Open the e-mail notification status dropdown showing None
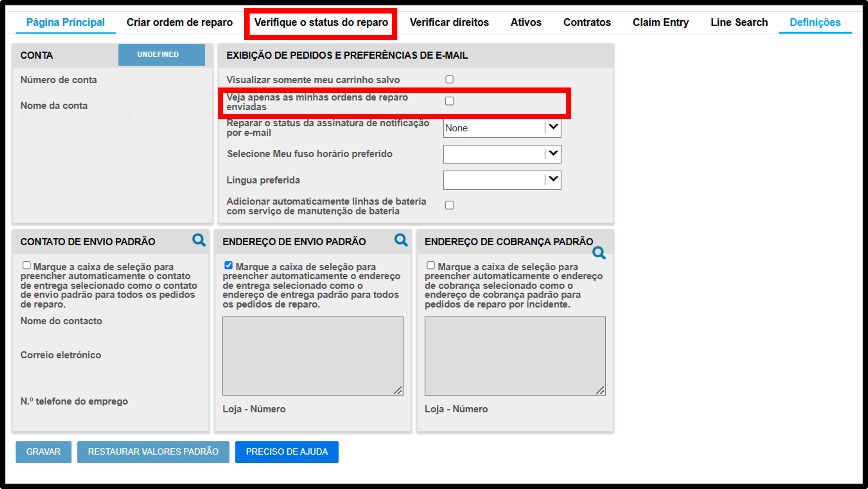The width and height of the screenshot is (868, 489). (502, 128)
